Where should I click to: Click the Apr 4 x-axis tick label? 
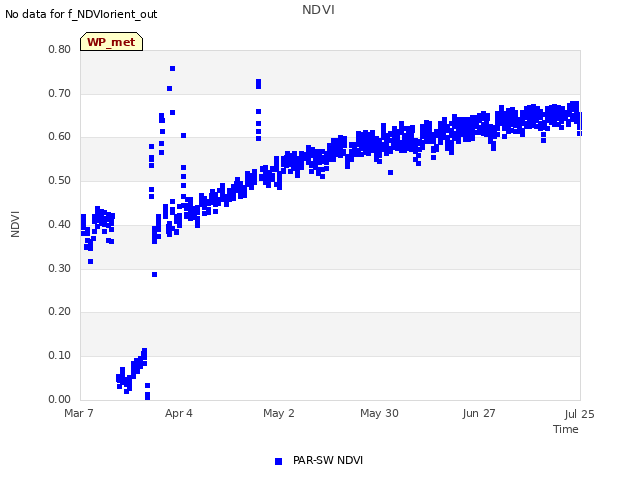(x=179, y=413)
